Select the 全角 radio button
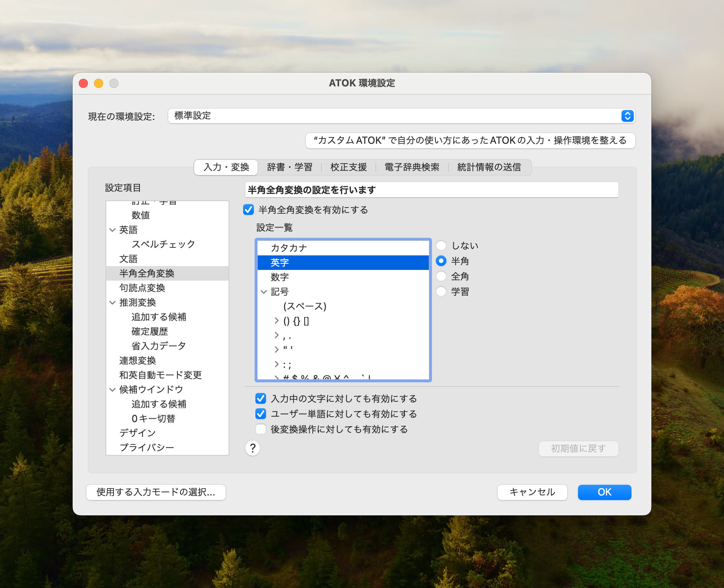 tap(441, 276)
